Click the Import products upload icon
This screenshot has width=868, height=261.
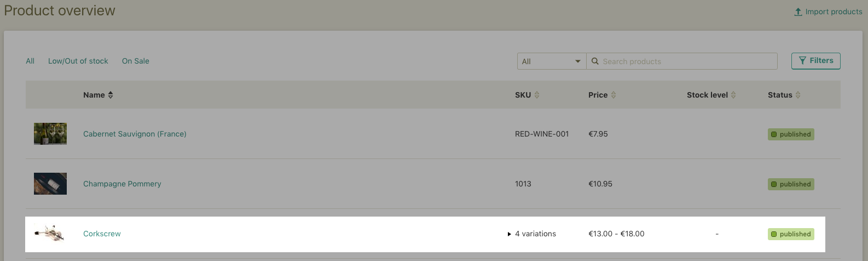click(798, 12)
